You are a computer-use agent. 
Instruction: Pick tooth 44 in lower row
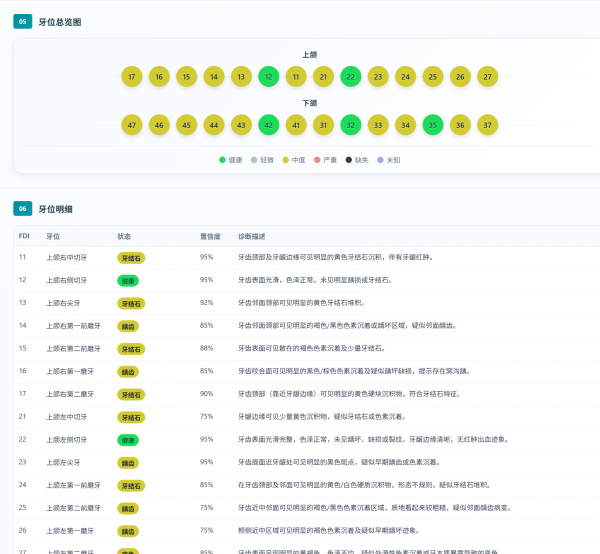[x=214, y=125]
